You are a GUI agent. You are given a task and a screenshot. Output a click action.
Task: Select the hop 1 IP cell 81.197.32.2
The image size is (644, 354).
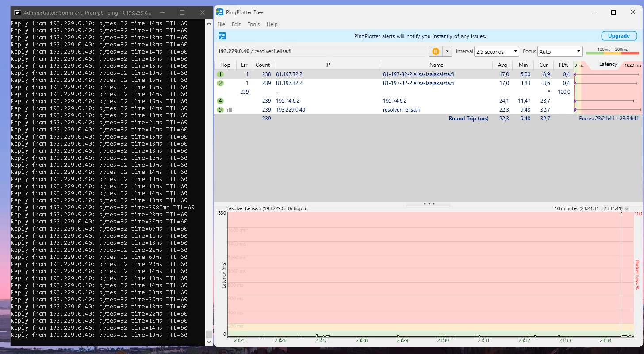click(289, 74)
